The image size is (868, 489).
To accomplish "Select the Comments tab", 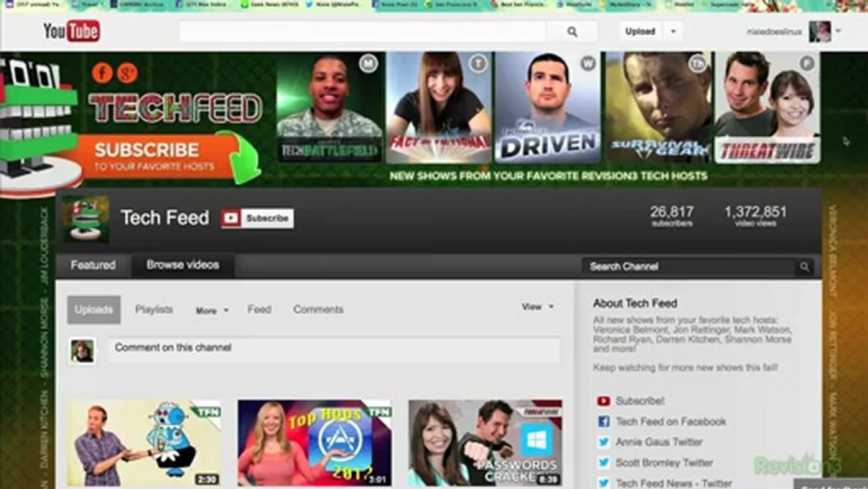I will point(318,309).
